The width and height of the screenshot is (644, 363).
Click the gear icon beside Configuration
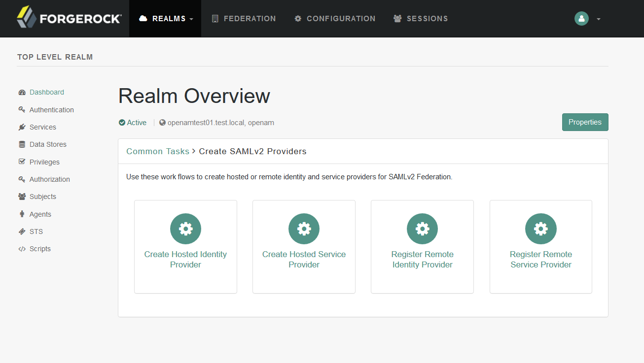298,19
